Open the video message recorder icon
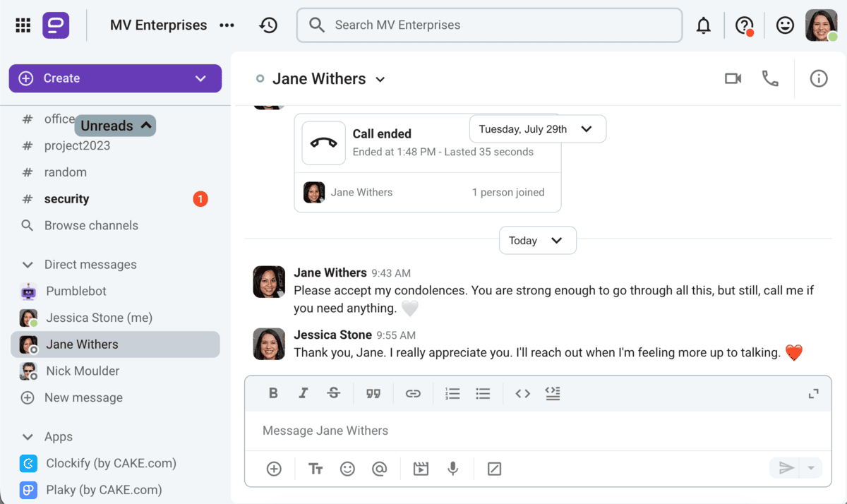 (x=421, y=468)
